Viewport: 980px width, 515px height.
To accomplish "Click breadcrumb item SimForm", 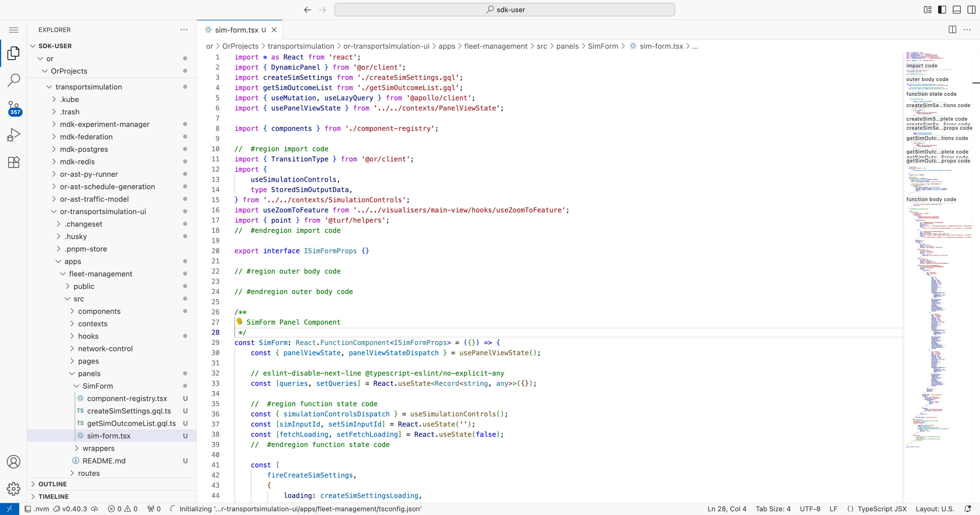I will [x=603, y=46].
